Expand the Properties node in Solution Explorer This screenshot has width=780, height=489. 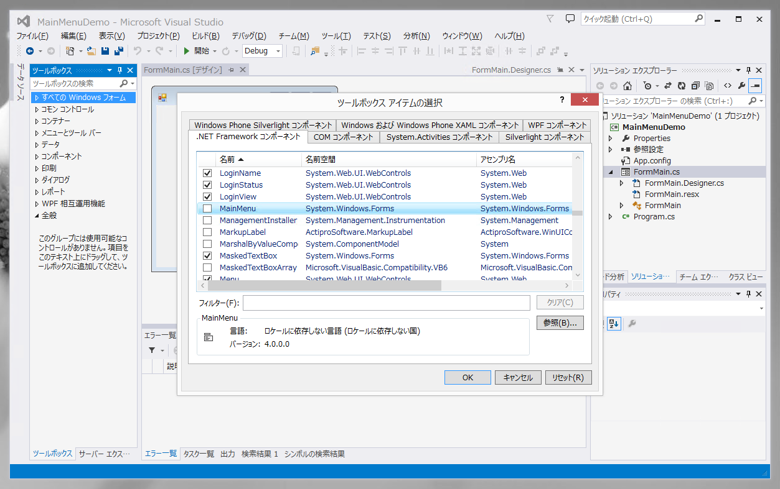coord(611,138)
